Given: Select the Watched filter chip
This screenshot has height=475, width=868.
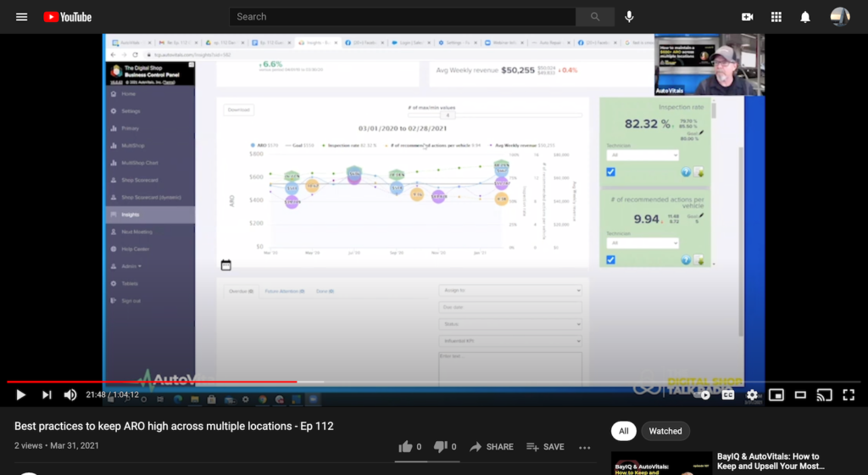Looking at the screenshot, I should 665,431.
